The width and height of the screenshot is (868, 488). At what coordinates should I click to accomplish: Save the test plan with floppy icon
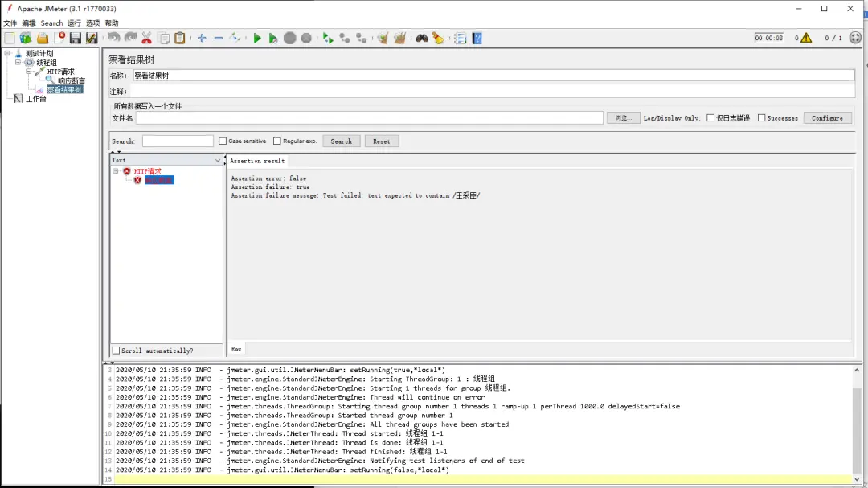(76, 39)
